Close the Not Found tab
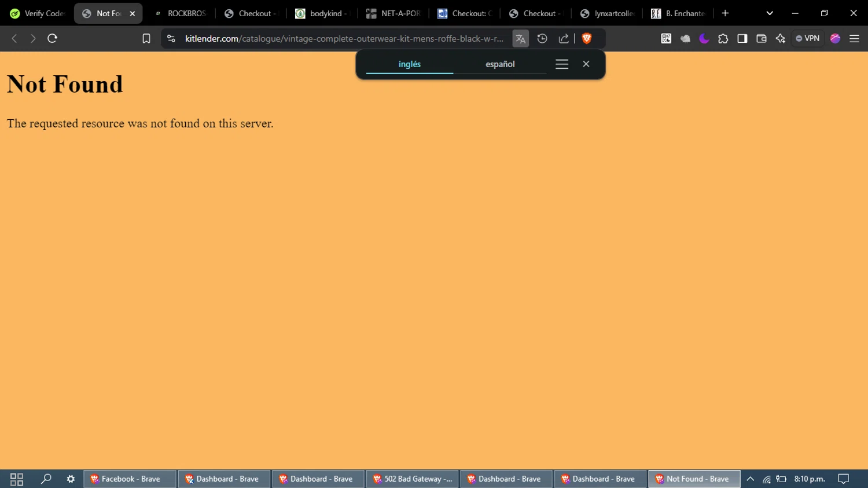868x488 pixels. tap(133, 13)
